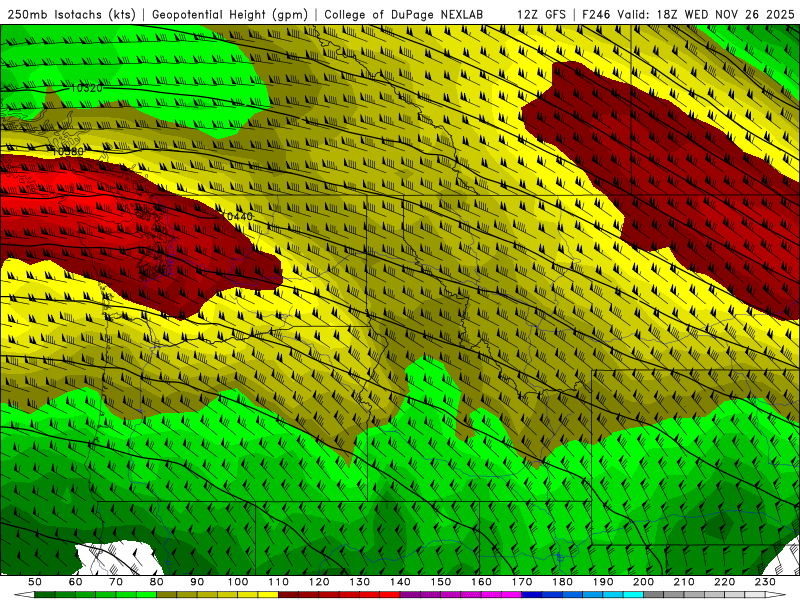Click the 200 value on the color scale

pyautogui.click(x=643, y=582)
